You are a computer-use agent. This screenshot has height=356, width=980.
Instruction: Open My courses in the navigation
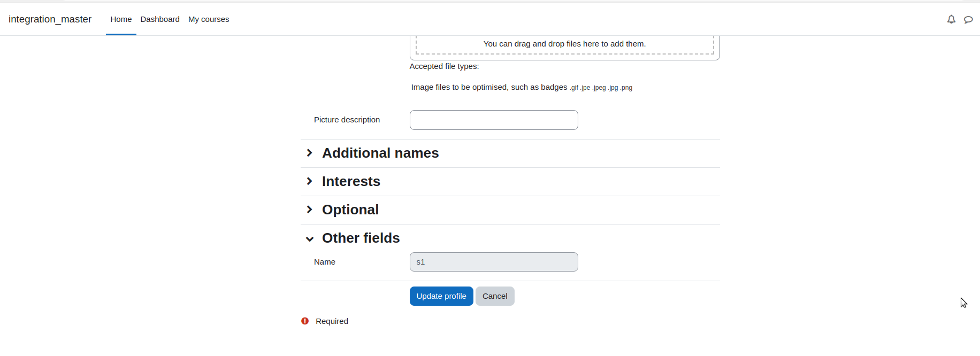tap(209, 19)
